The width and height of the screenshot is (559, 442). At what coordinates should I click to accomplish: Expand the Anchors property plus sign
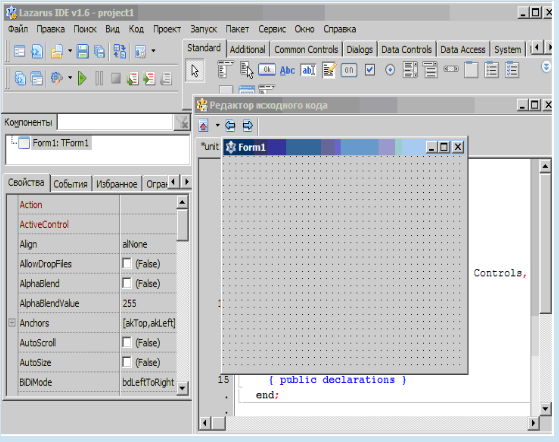point(12,323)
